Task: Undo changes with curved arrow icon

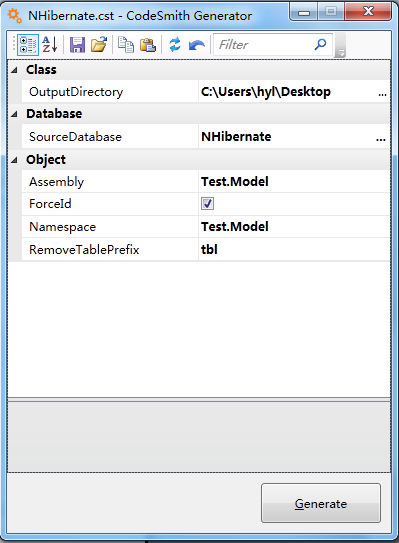Action: click(197, 45)
